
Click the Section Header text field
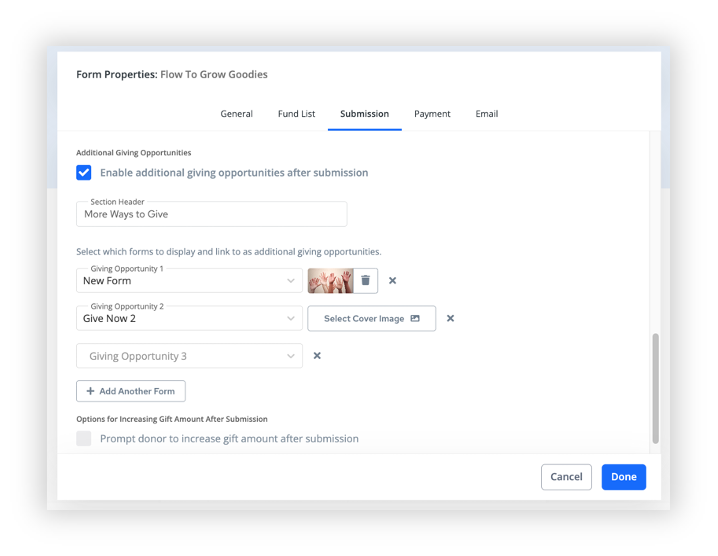(x=211, y=214)
